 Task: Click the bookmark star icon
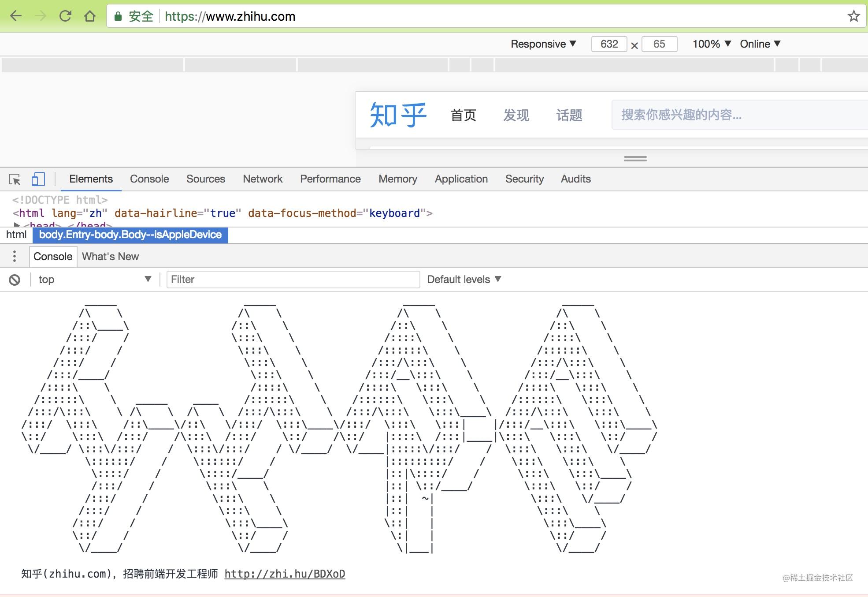click(853, 16)
